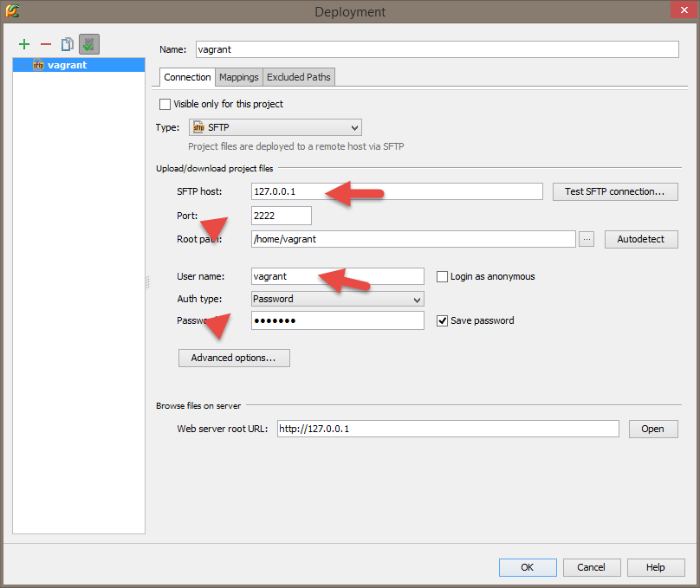This screenshot has height=588, width=700.
Task: Expand the Auth type dropdown
Action: 337,299
